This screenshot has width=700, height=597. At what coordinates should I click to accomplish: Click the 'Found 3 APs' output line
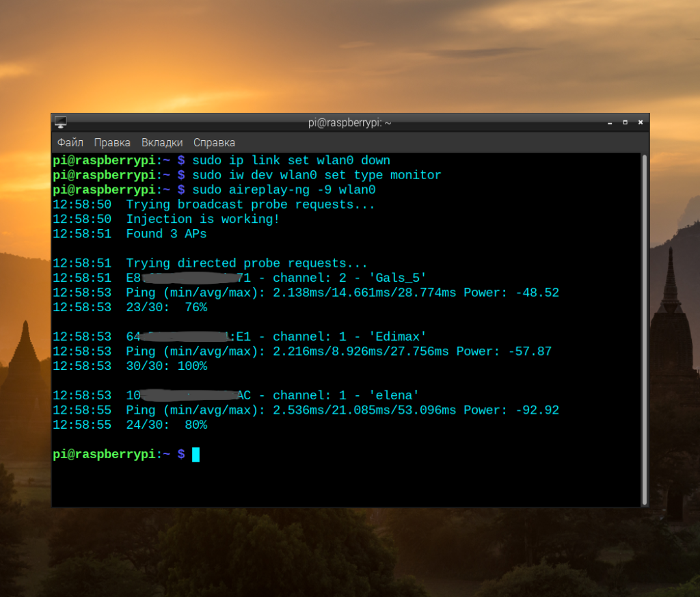pos(166,234)
